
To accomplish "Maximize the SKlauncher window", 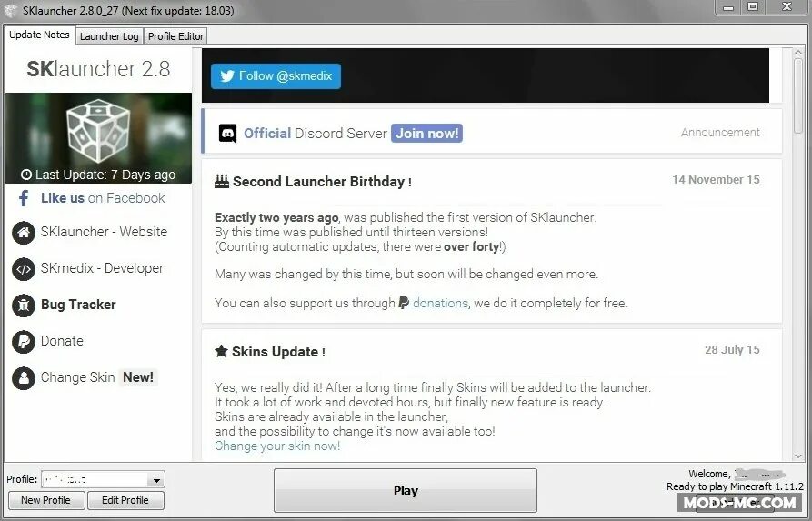I will [x=753, y=7].
